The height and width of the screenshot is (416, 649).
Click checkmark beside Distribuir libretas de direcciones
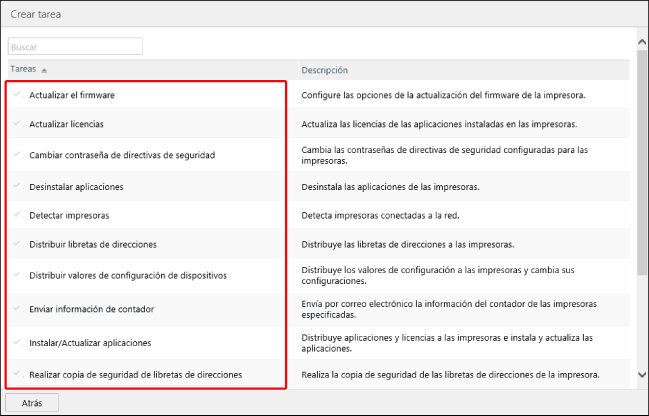coord(17,244)
